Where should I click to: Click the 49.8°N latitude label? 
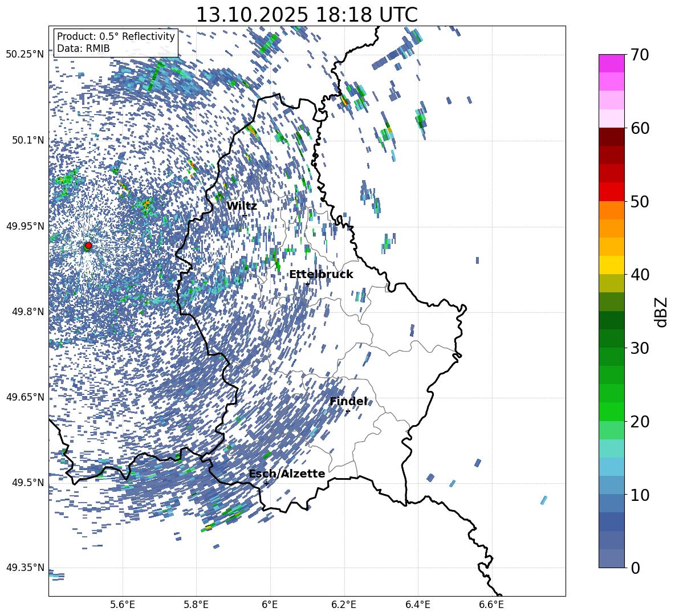click(28, 312)
